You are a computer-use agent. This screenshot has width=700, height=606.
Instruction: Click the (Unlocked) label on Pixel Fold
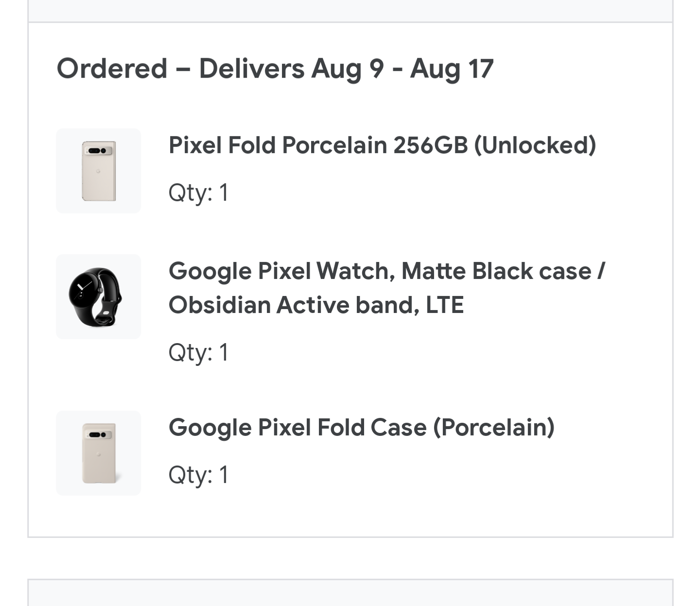(x=535, y=145)
